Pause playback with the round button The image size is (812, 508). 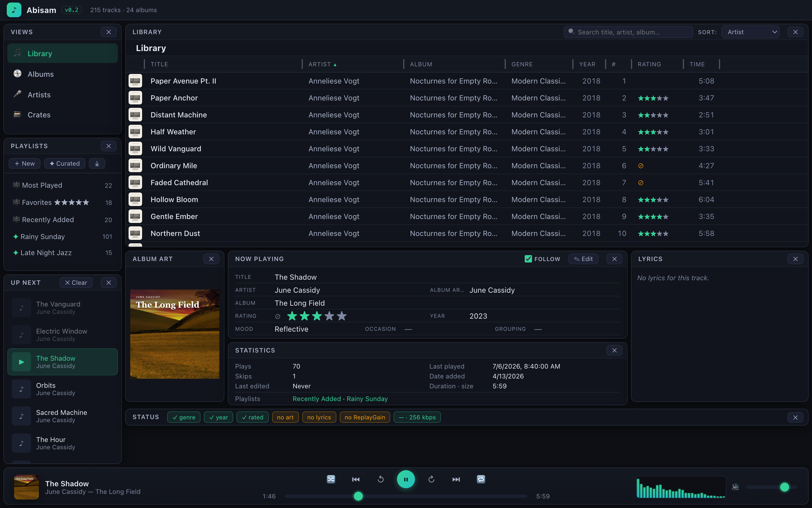[x=406, y=479]
